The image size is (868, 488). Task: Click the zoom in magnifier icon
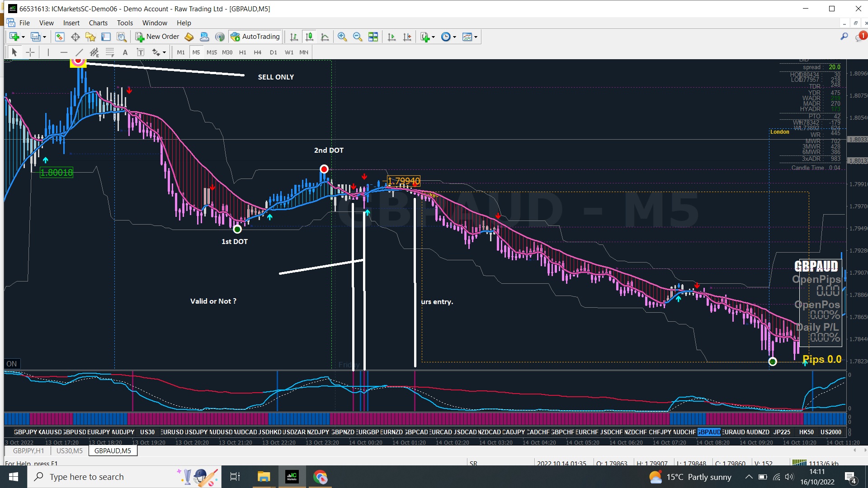coord(342,37)
